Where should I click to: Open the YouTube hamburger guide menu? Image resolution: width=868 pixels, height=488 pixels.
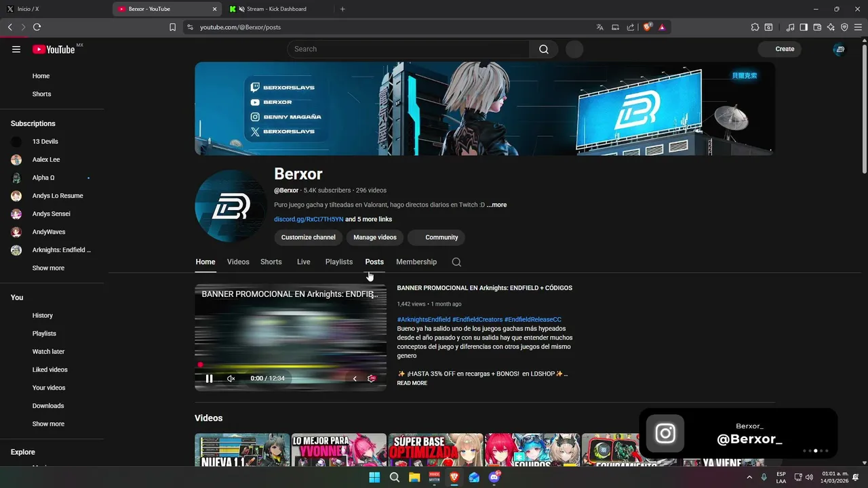tap(16, 49)
